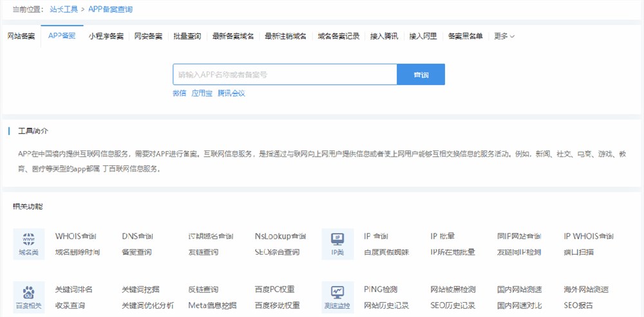Click the IP类 monitor icon
Image resolution: width=644 pixels, height=317 pixels.
[337, 239]
